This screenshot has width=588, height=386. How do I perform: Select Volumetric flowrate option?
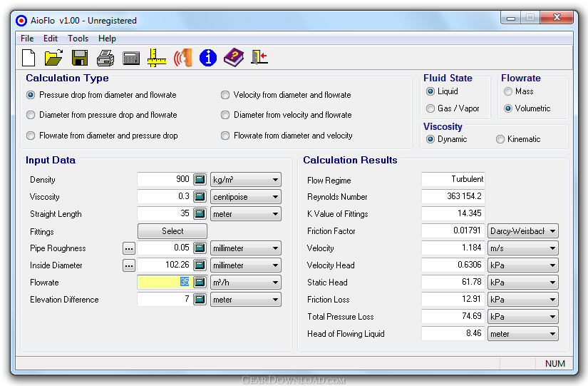527,108
